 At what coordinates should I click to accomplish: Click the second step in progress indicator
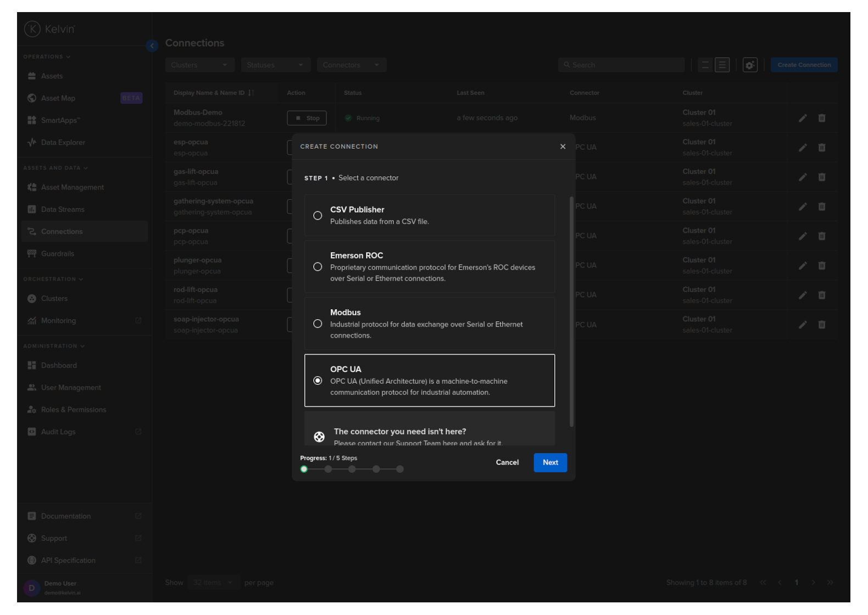[x=328, y=469]
